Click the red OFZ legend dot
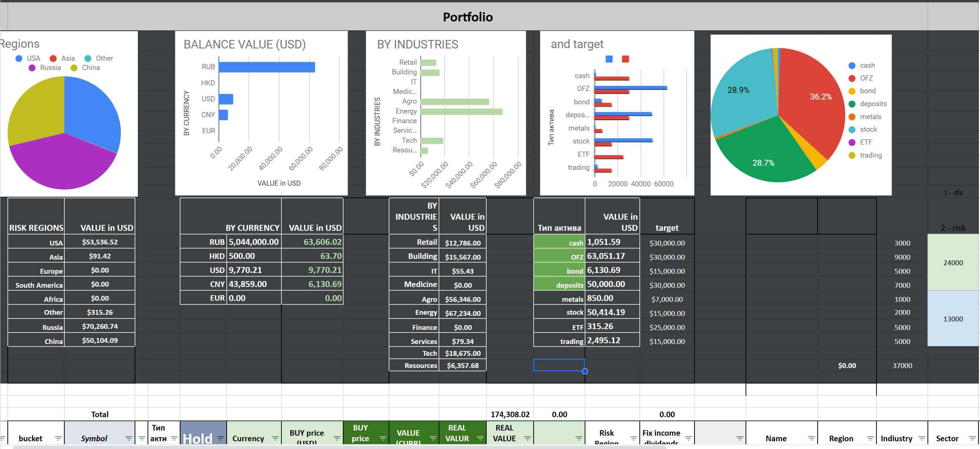Viewport: 980px width, 449px height. pos(852,78)
